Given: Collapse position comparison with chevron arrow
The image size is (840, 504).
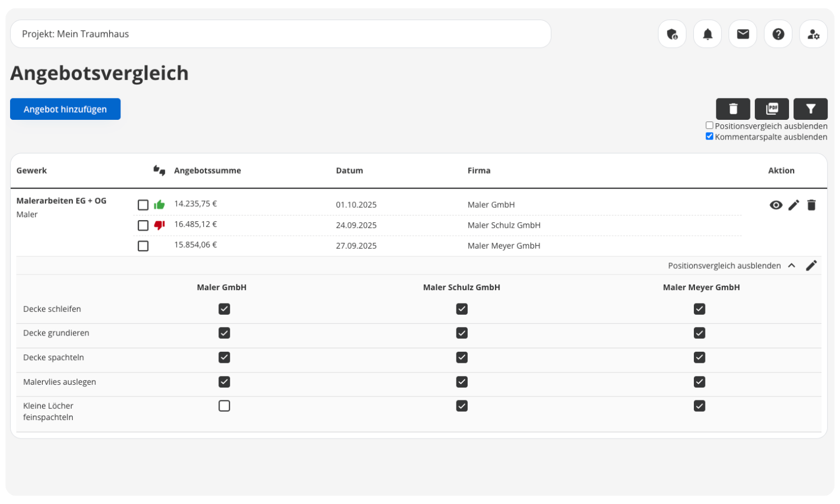Looking at the screenshot, I should [x=791, y=265].
